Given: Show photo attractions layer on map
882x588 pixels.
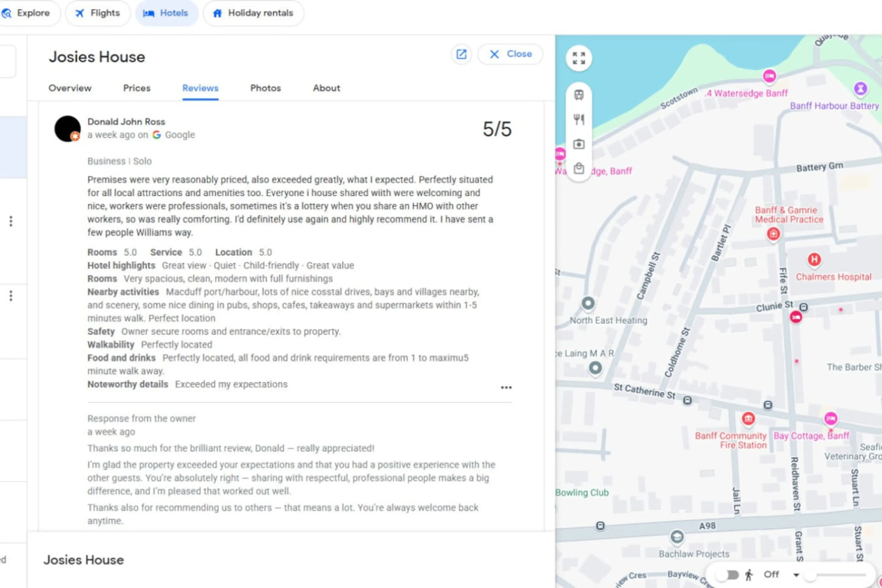Looking at the screenshot, I should (579, 144).
